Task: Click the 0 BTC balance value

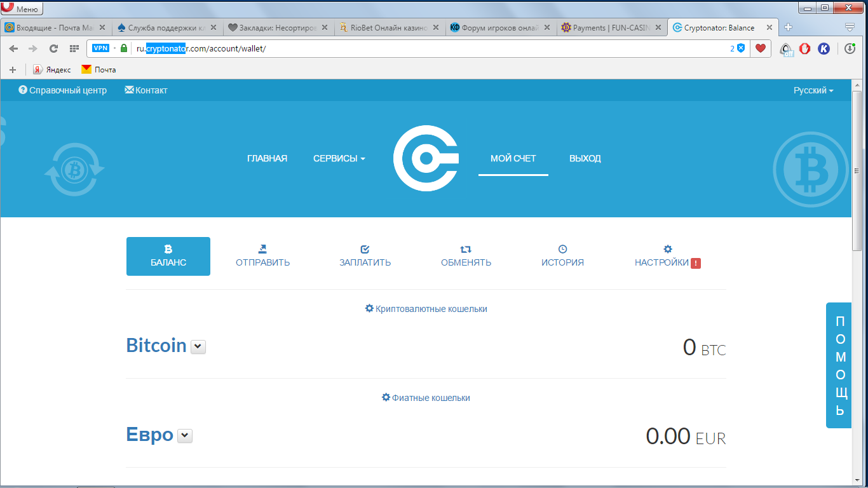Action: [x=704, y=348]
